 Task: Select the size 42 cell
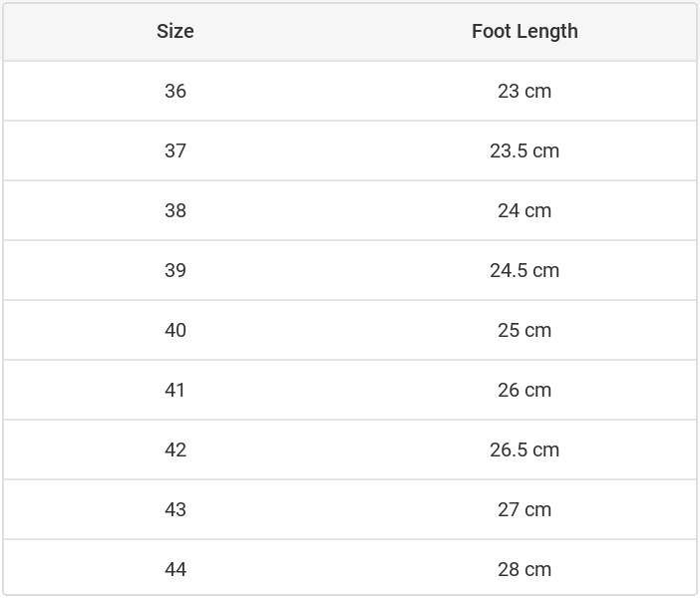click(x=175, y=449)
